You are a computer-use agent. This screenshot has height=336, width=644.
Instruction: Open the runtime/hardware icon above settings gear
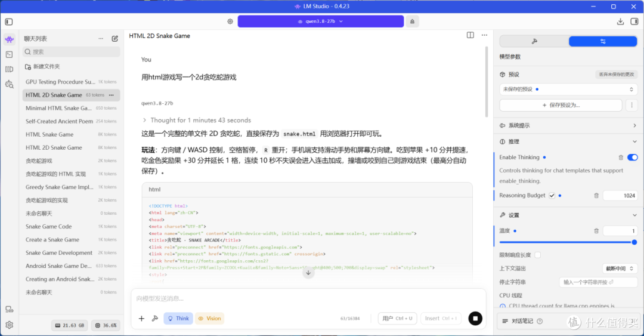click(9, 309)
